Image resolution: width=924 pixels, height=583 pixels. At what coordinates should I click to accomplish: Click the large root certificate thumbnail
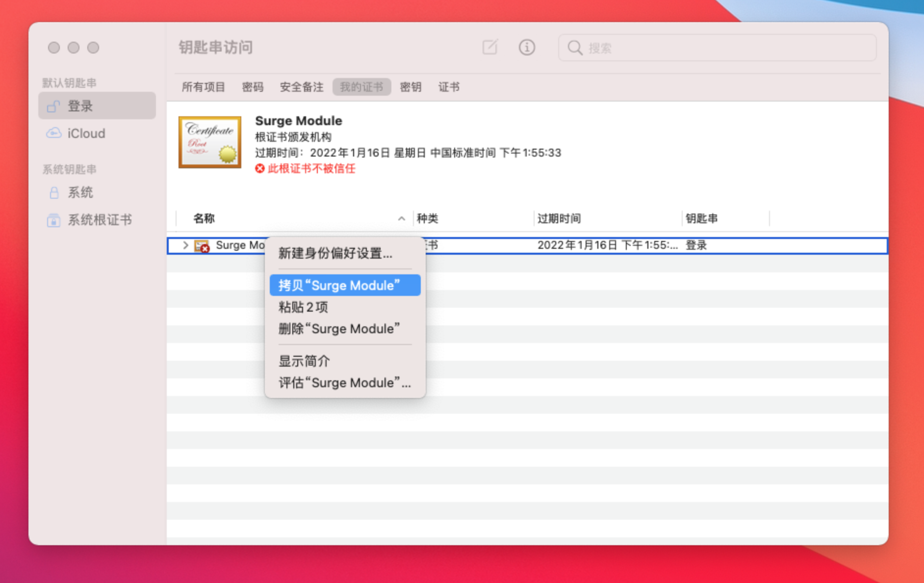(210, 142)
